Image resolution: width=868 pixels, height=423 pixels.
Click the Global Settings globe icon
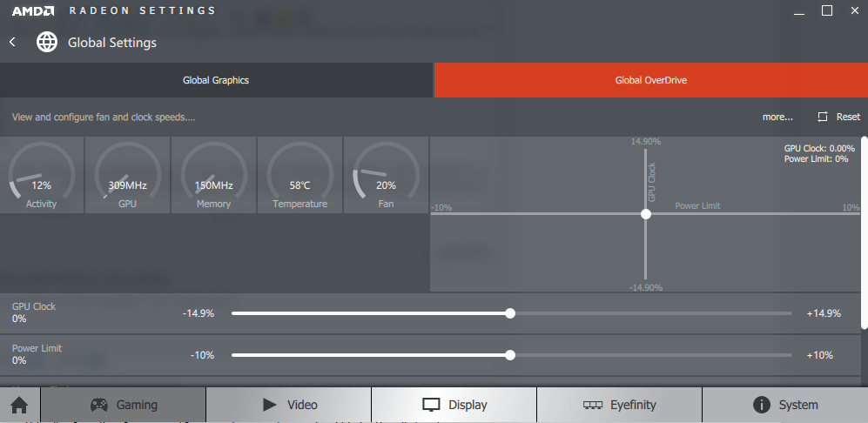pyautogui.click(x=47, y=42)
